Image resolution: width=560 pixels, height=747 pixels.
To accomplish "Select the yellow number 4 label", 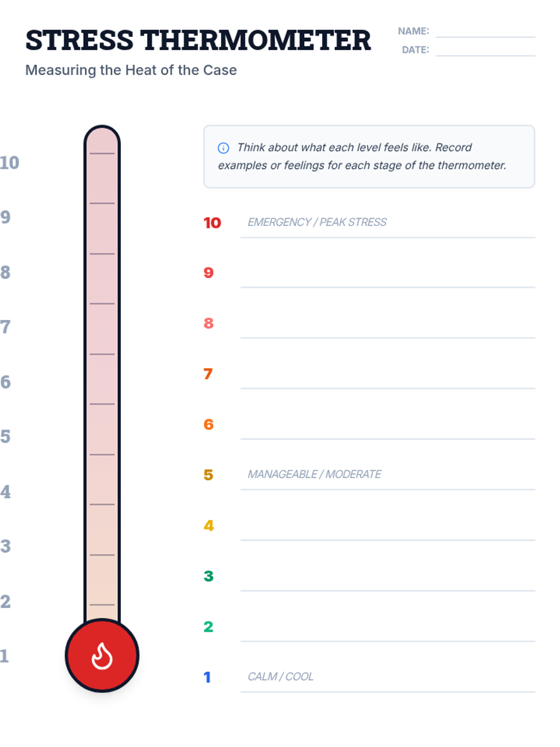I will [209, 526].
